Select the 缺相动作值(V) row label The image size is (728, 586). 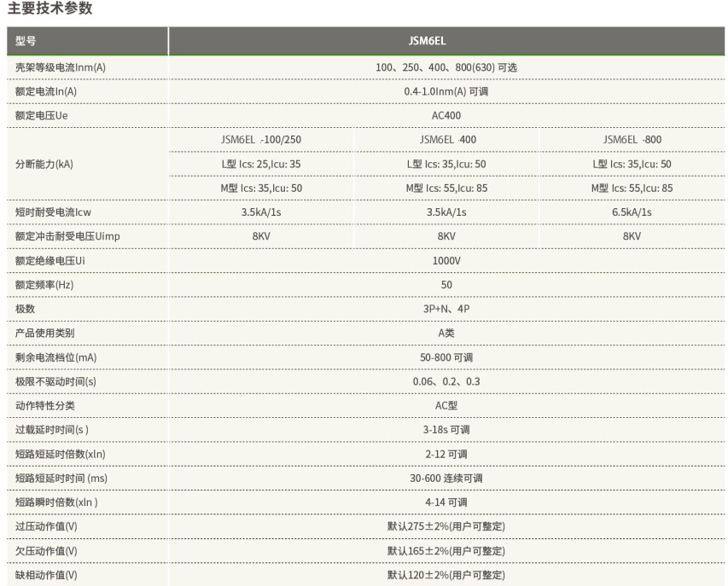click(47, 575)
